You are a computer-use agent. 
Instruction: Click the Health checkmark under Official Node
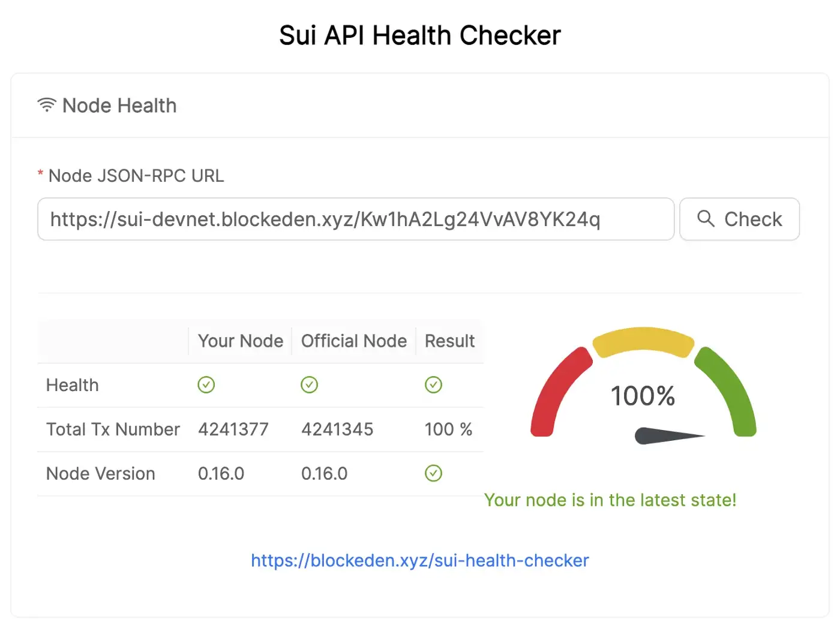[309, 384]
